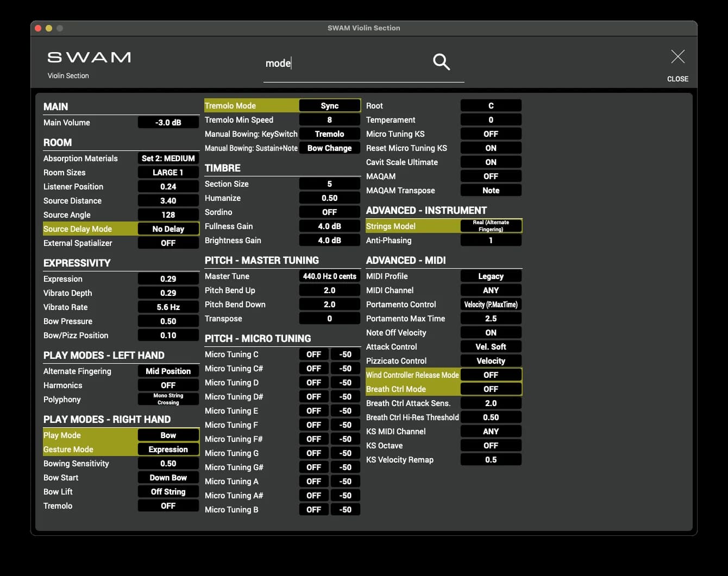Turn on Tremolo under Play Modes Right Hand
Screen dimensions: 728x576
[168, 505]
